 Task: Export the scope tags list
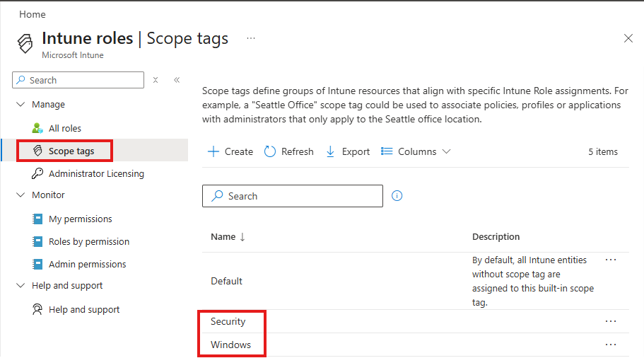tap(348, 151)
